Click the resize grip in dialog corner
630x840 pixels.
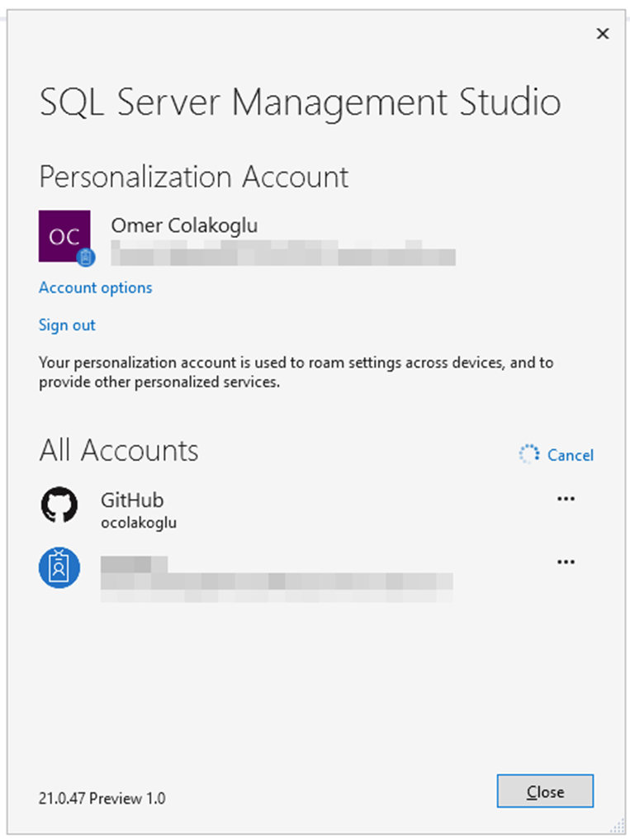coord(618,826)
